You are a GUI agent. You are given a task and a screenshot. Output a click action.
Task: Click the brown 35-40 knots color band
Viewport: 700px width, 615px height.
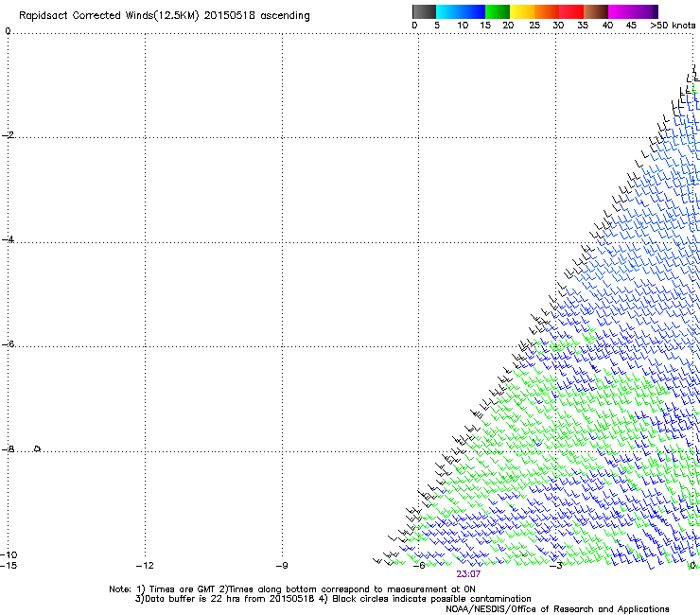(x=596, y=11)
